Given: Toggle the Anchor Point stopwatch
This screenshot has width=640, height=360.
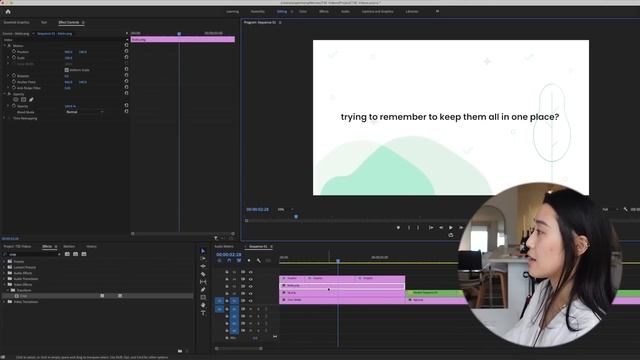Looking at the screenshot, I should tap(14, 82).
